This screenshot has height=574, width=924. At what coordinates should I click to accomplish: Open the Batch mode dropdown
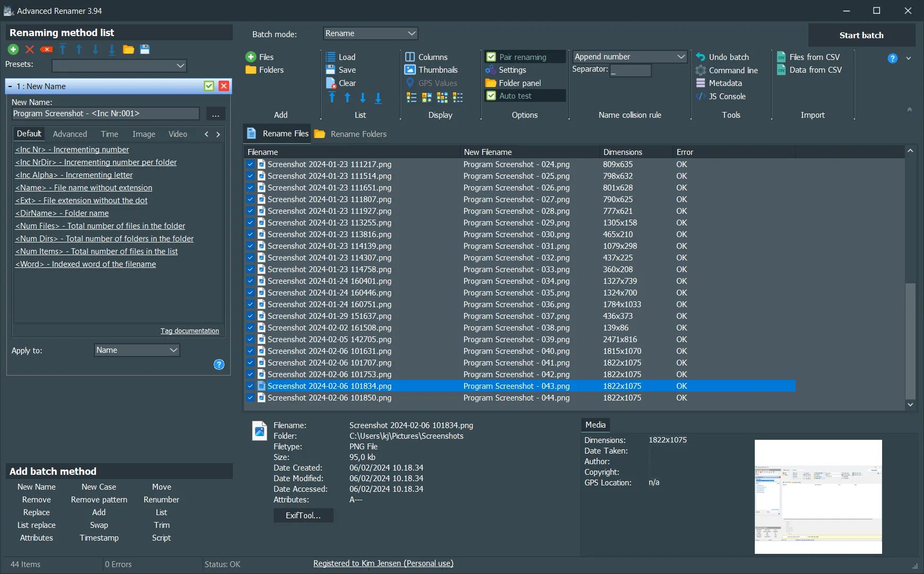pos(370,33)
